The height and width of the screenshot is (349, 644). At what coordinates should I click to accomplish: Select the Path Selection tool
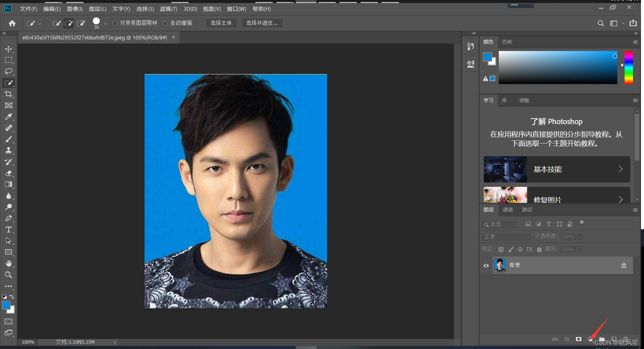[9, 241]
